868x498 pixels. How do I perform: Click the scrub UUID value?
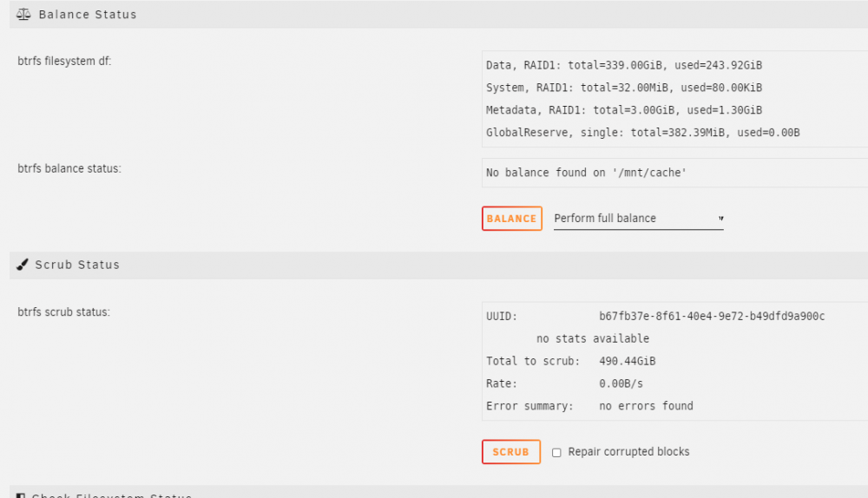[712, 316]
